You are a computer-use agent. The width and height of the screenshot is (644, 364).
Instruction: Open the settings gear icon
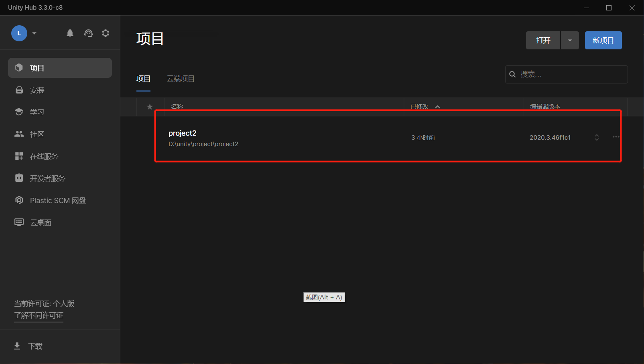coord(106,33)
